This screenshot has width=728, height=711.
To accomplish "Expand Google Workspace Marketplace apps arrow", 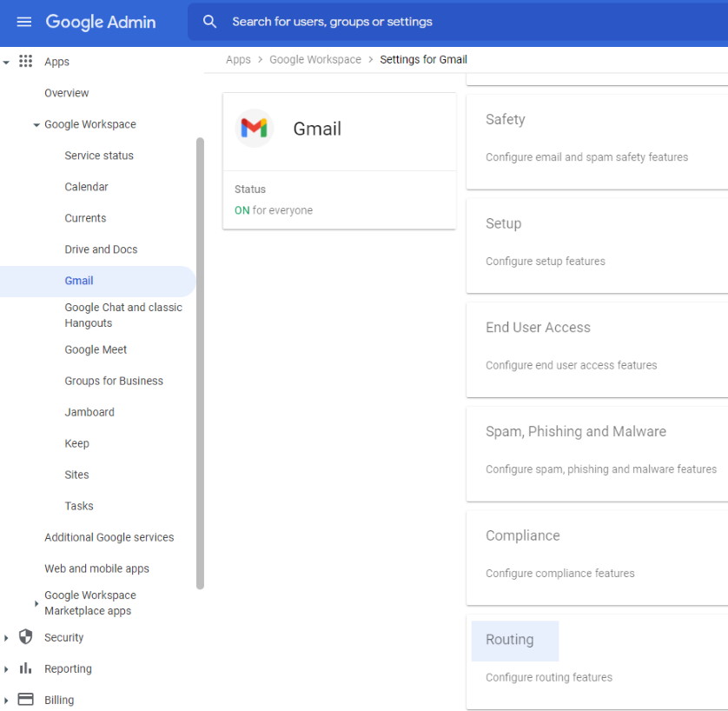I will click(x=36, y=603).
